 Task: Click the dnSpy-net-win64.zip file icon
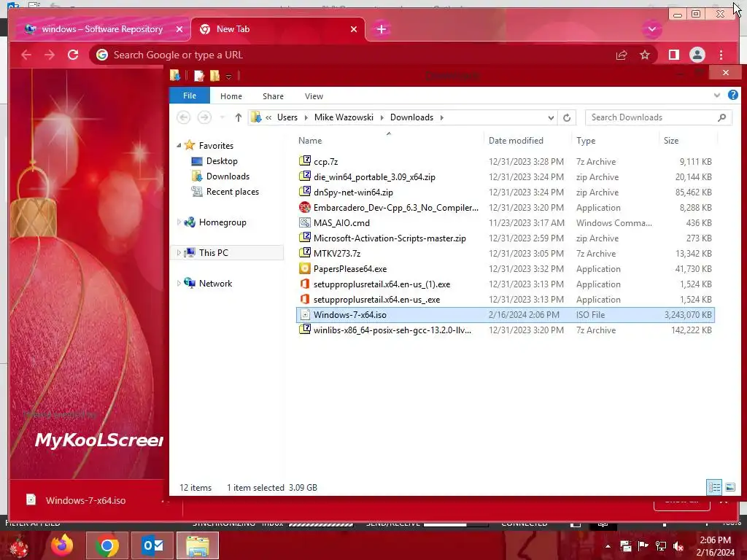[x=305, y=192]
